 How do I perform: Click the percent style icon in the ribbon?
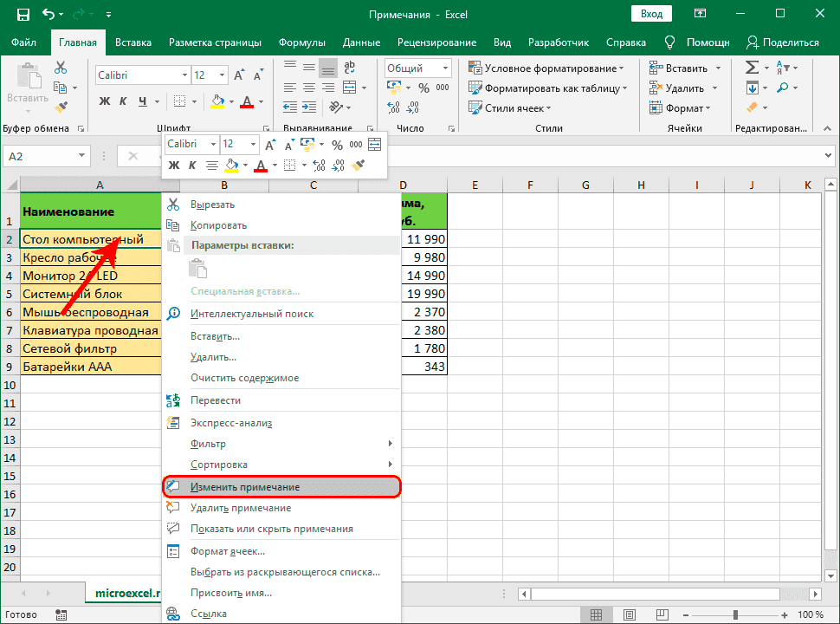point(423,88)
